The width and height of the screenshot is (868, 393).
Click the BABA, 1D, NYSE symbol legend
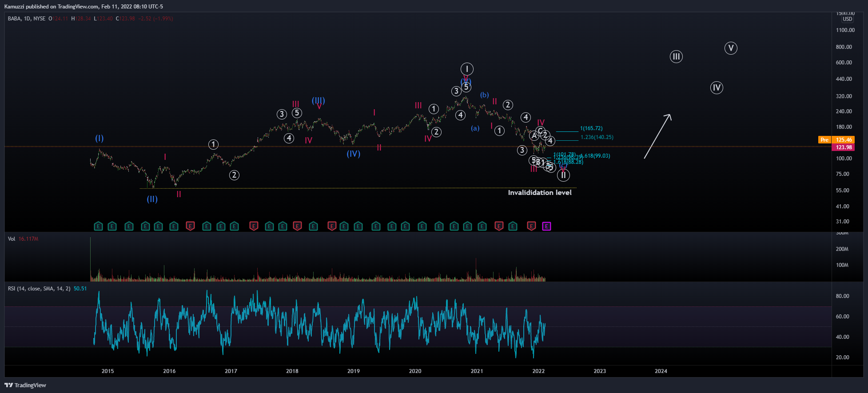coord(27,19)
